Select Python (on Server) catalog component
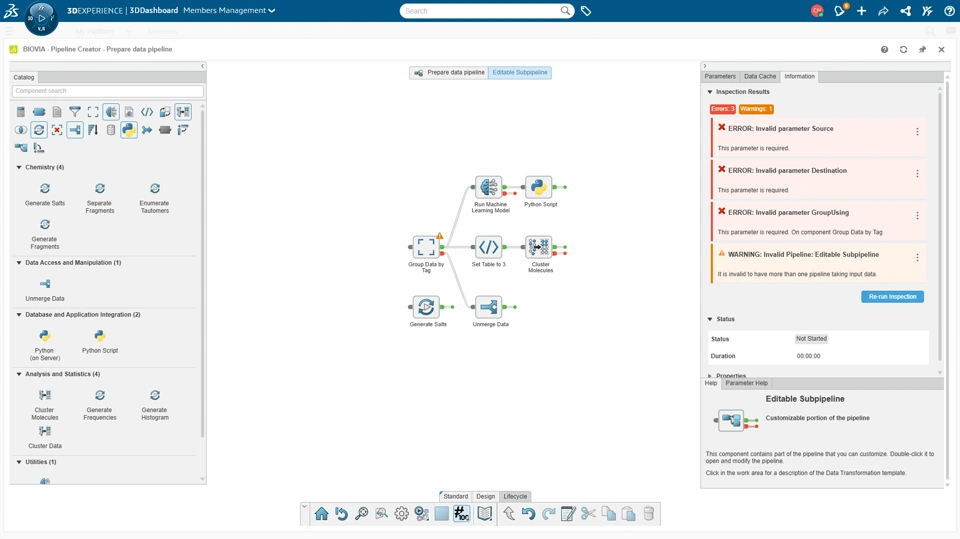This screenshot has width=960, height=539. 45,345
